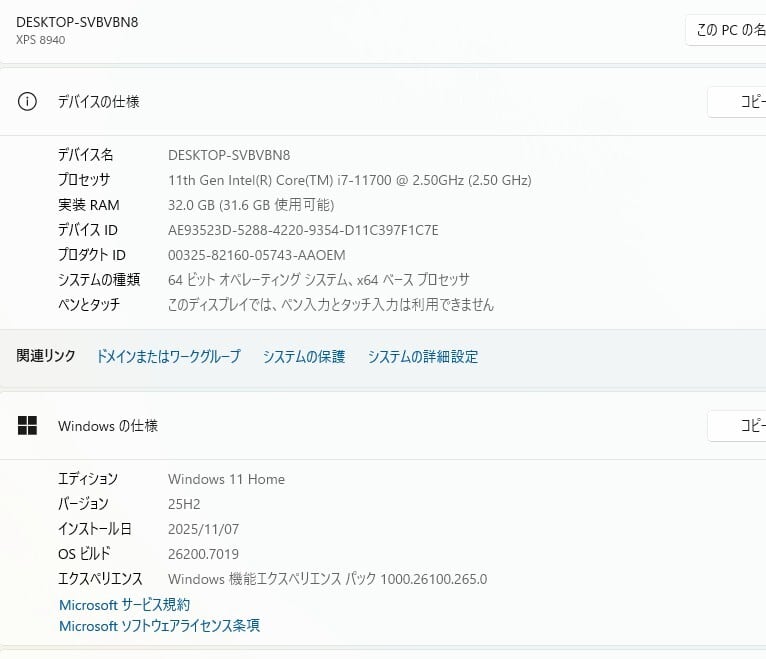Click the エクスペリエンス label
Viewport: 766px width, 659px height.
pyautogui.click(x=100, y=578)
